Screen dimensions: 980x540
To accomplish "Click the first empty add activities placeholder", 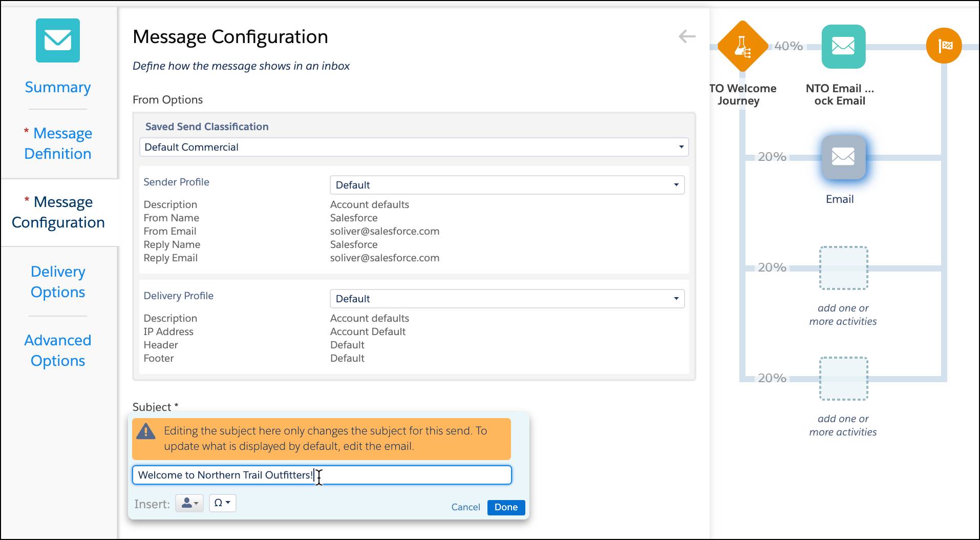I will point(843,268).
